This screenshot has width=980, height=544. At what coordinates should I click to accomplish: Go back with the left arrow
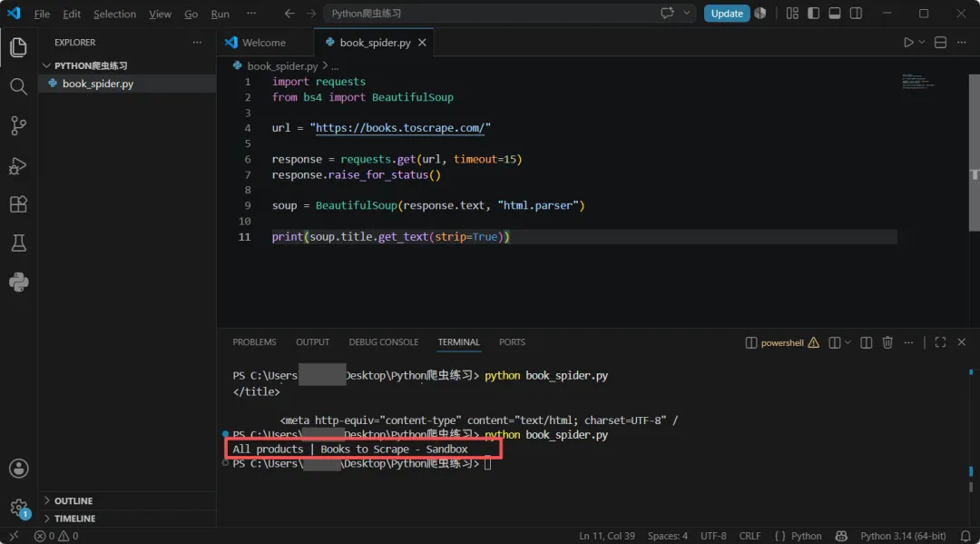[x=289, y=13]
